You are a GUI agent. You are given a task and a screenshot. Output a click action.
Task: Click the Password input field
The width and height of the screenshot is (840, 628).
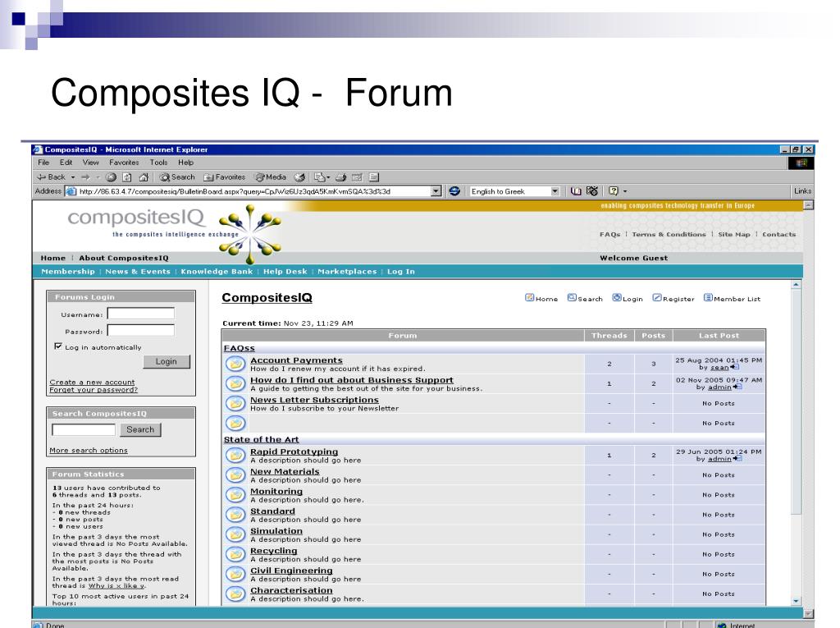point(141,330)
